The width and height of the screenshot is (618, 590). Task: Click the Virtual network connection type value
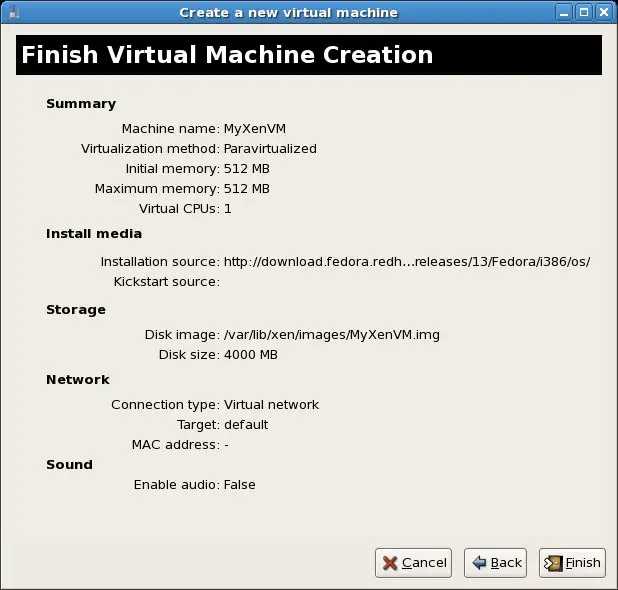coord(271,405)
